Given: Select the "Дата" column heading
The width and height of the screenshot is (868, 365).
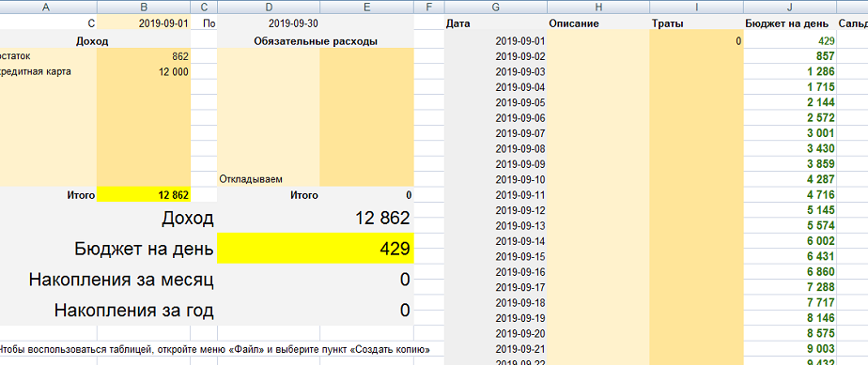Looking at the screenshot, I should pos(496,23).
